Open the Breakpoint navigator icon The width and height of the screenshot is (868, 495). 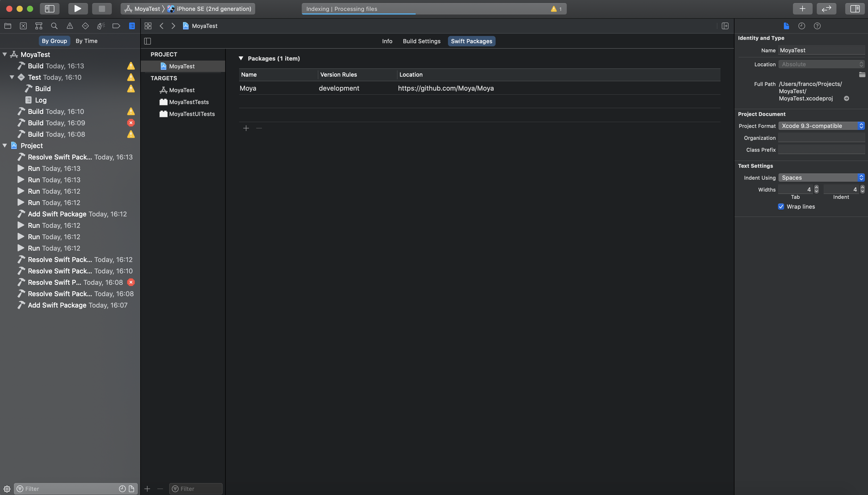click(116, 26)
